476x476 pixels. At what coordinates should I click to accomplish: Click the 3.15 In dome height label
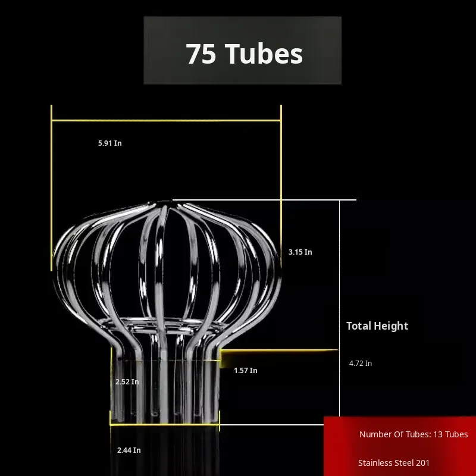300,252
